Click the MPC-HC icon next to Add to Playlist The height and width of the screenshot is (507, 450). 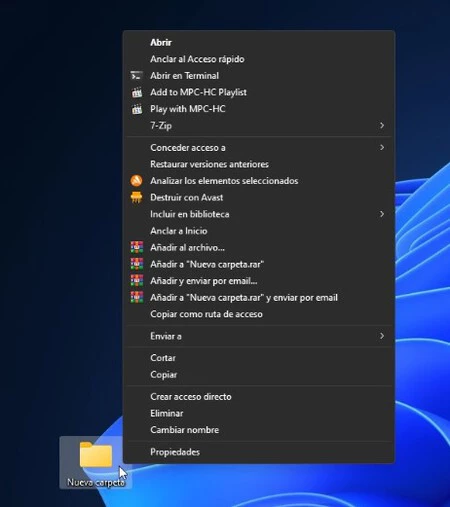[x=137, y=92]
